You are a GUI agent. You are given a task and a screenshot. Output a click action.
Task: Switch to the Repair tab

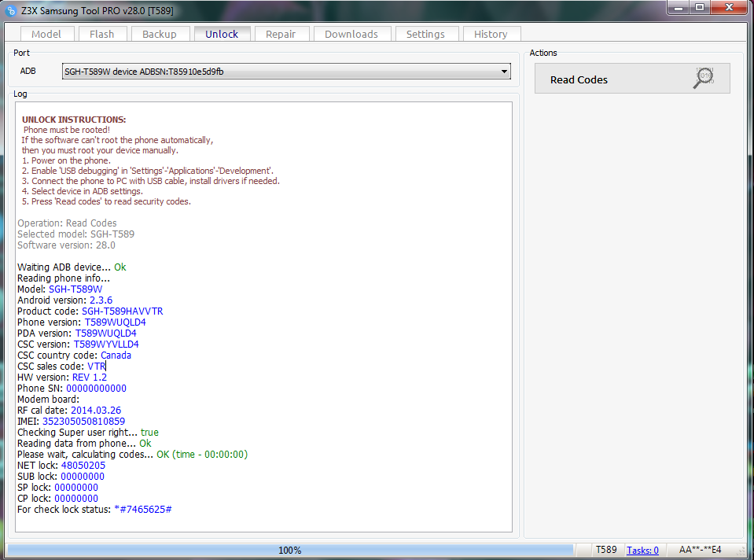tap(281, 34)
